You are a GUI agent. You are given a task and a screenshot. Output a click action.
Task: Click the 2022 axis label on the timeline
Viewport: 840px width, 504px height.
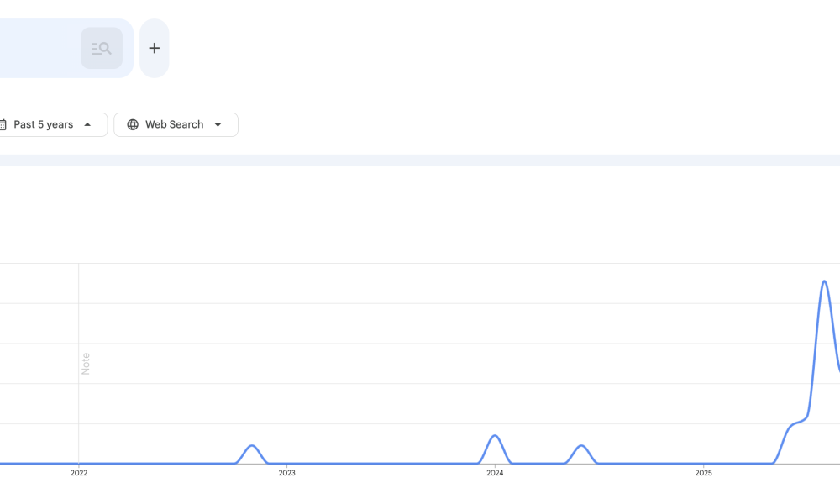pos(78,473)
